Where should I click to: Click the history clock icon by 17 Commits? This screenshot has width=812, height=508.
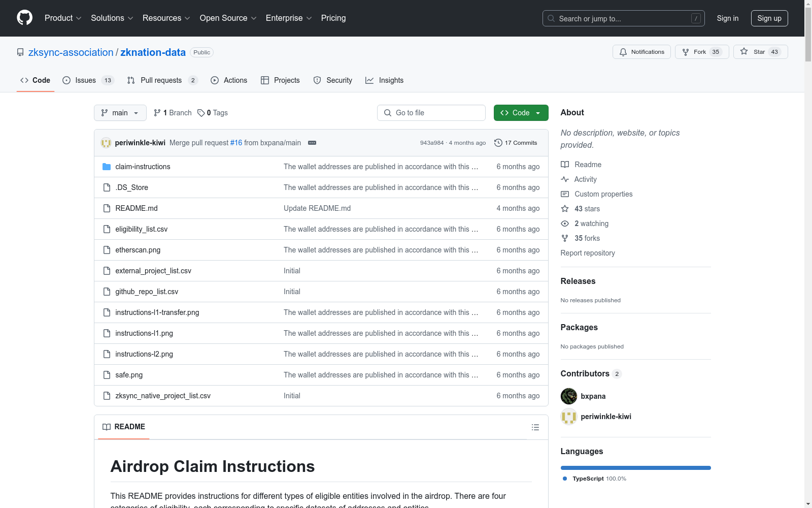coord(498,143)
